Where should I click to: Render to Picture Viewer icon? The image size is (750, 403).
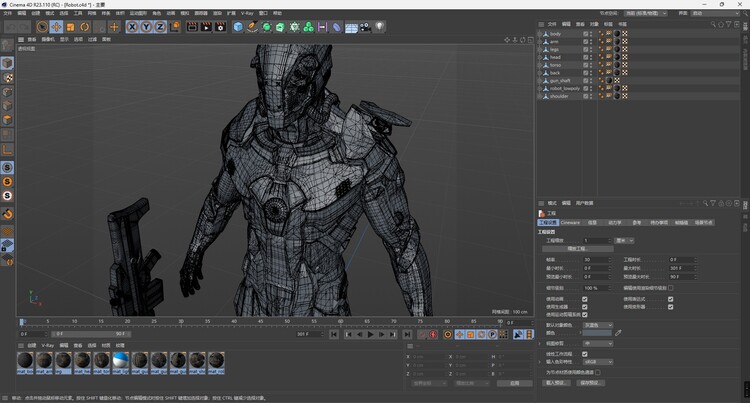(x=206, y=27)
